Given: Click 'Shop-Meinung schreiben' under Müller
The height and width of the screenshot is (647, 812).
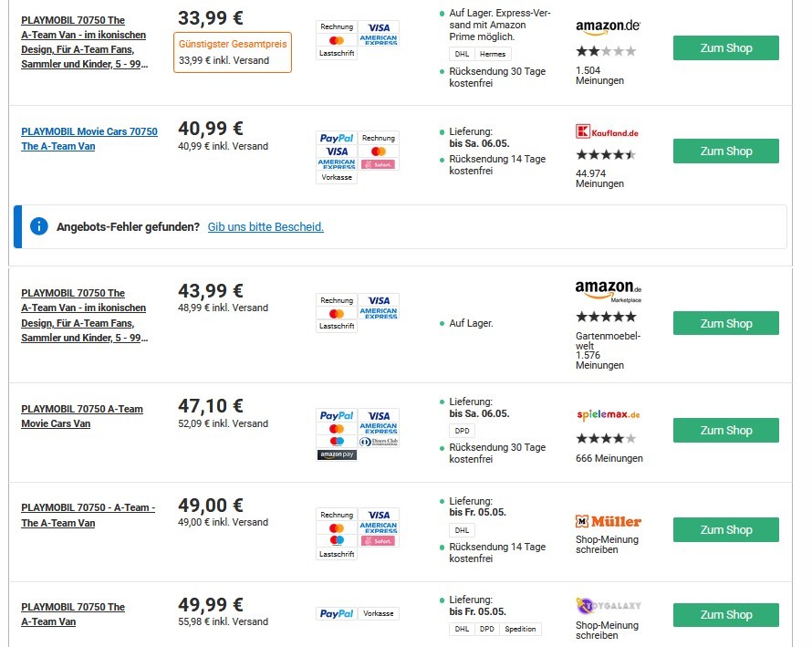Looking at the screenshot, I should pos(607,545).
